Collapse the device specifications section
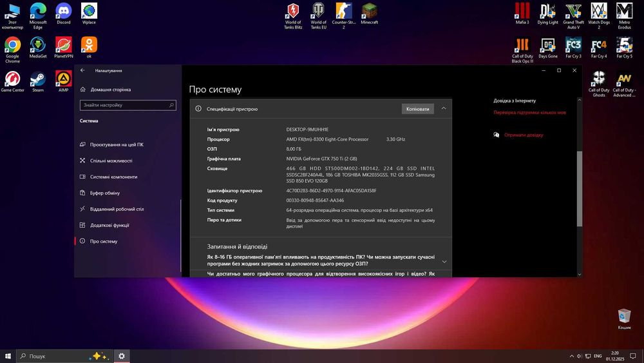644x363 pixels. (x=444, y=109)
